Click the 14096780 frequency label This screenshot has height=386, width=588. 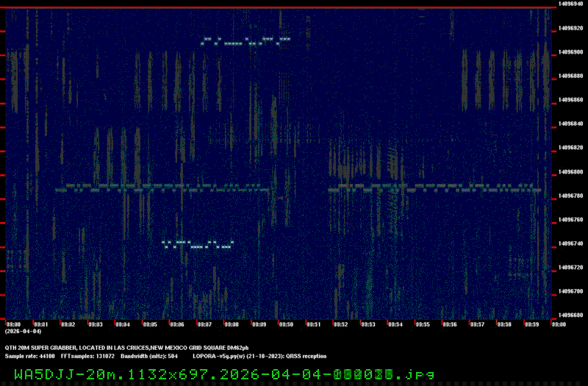tap(571, 196)
